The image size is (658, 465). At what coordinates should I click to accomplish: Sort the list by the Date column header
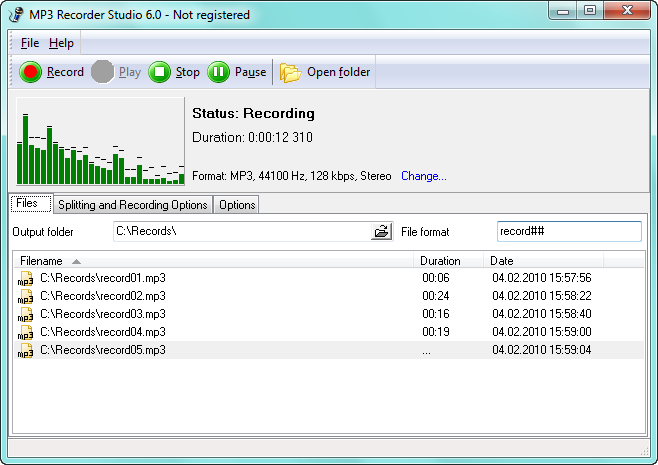point(543,261)
